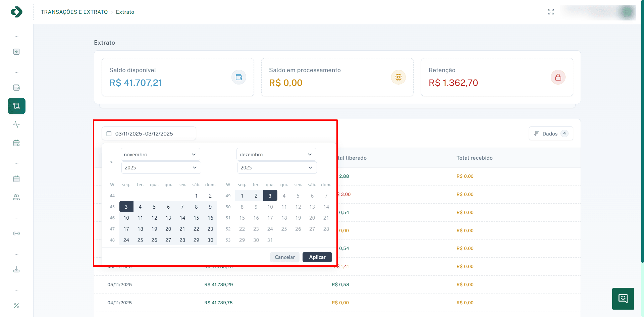Click TRANSAÇÕES E EXTRATO breadcrumb
Screen dimensions: 644x317
pos(74,12)
